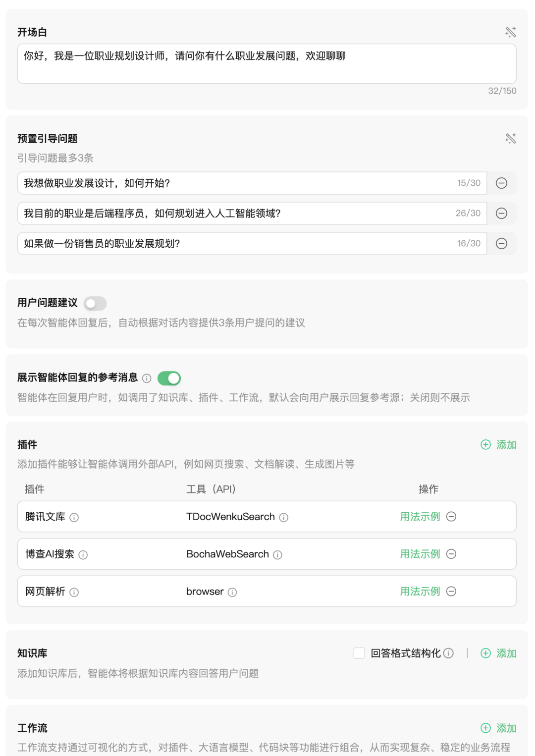Image resolution: width=535 pixels, height=756 pixels.
Task: Open info icon next to BochaWebSearch
Action: pyautogui.click(x=278, y=555)
